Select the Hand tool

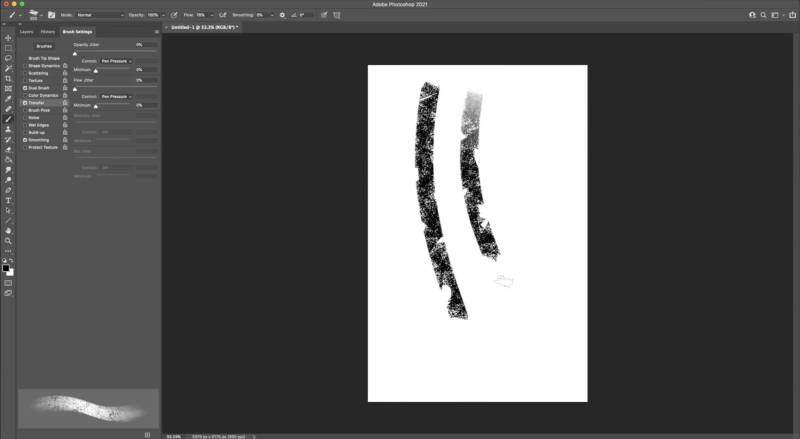[8, 230]
